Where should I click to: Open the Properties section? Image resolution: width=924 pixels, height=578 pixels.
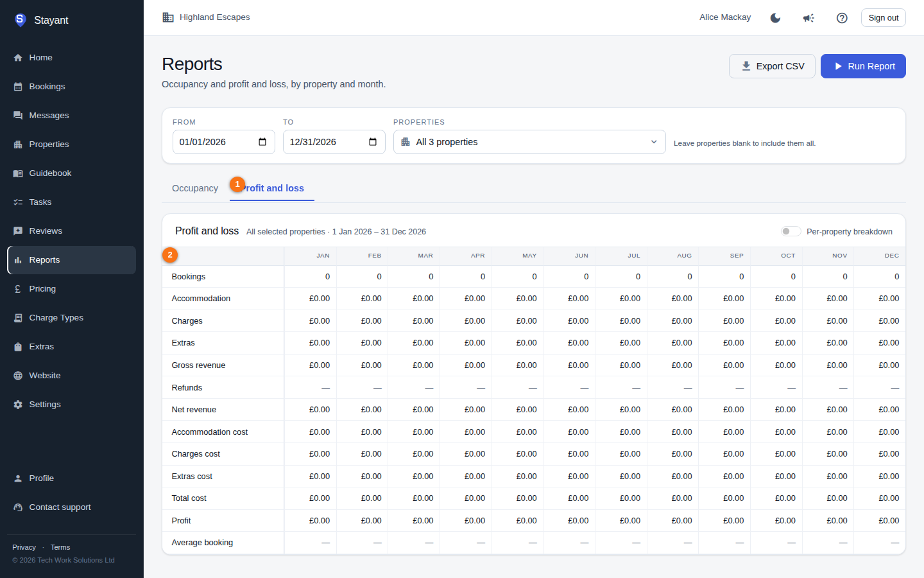click(x=71, y=144)
